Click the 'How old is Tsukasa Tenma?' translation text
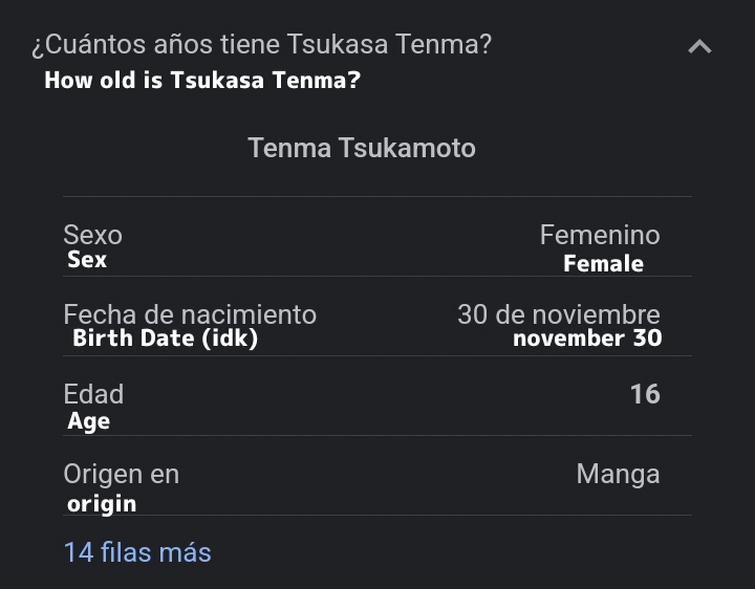Screen dimensions: 755x589 [202, 80]
